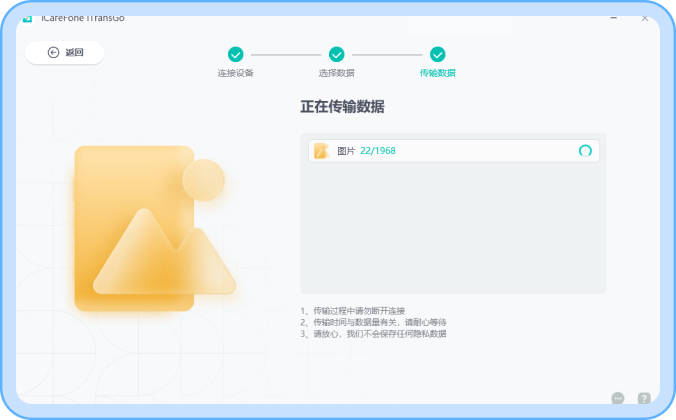Viewport: 676px width, 420px height.
Task: Click the 传输数据 step checkmark icon
Action: tap(437, 54)
